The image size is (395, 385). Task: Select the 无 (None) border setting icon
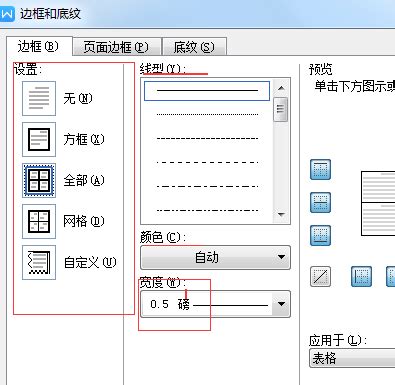pos(39,98)
